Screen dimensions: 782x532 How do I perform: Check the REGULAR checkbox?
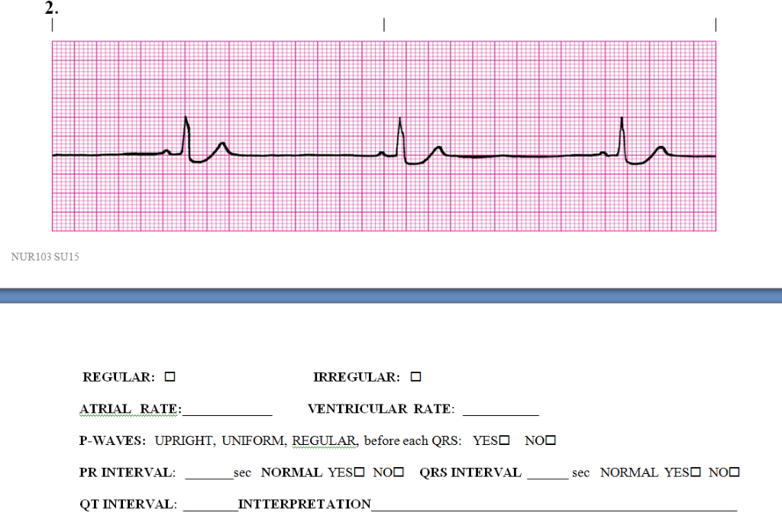pyautogui.click(x=170, y=376)
